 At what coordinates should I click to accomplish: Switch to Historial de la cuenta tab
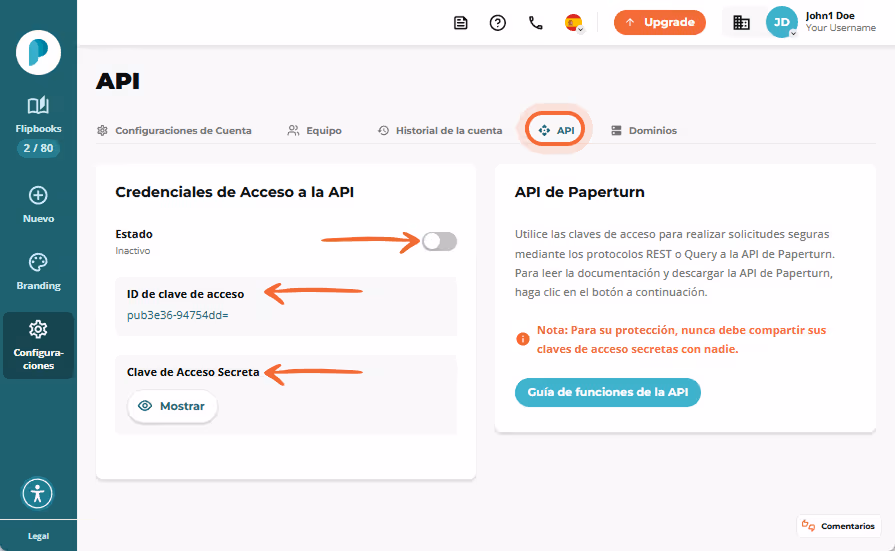(440, 131)
